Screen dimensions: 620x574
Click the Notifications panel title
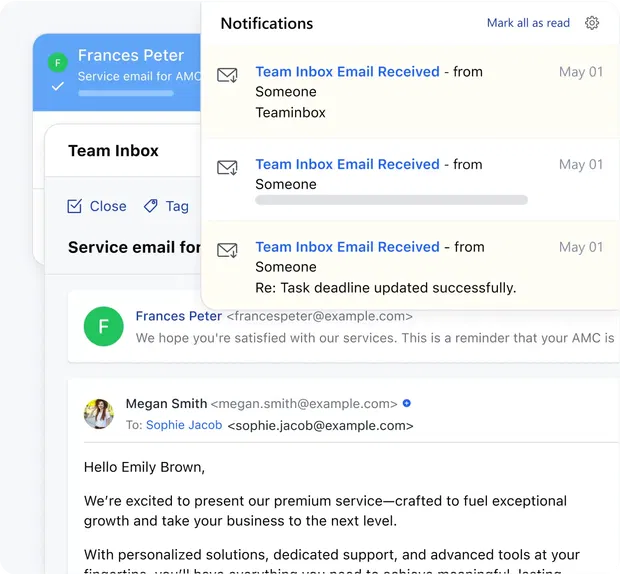pos(267,23)
